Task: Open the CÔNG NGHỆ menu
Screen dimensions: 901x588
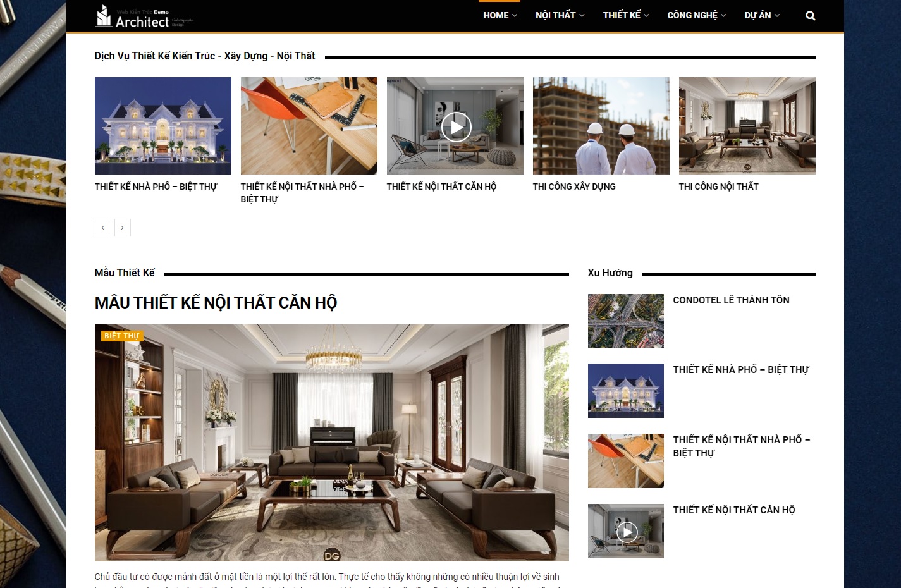Action: (697, 15)
